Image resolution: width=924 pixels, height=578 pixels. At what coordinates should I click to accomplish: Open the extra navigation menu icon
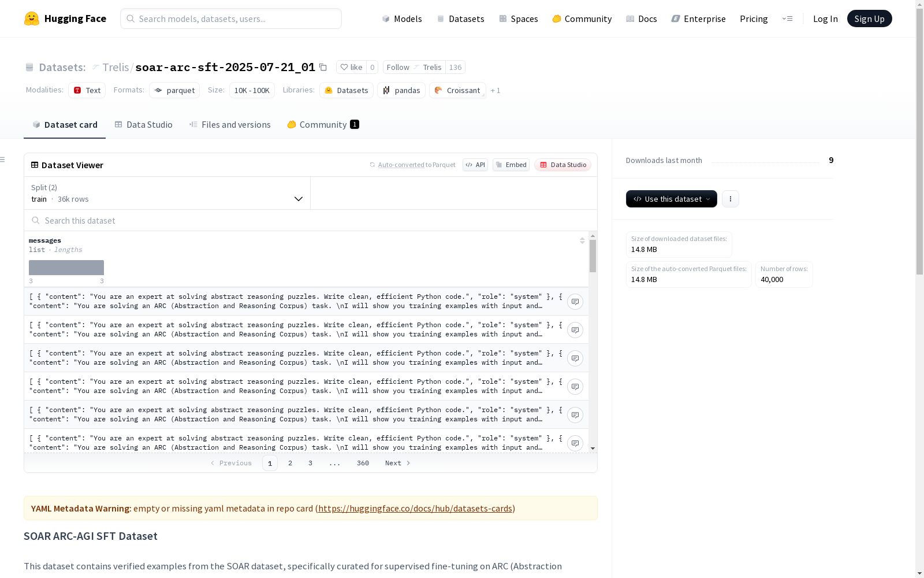click(787, 18)
